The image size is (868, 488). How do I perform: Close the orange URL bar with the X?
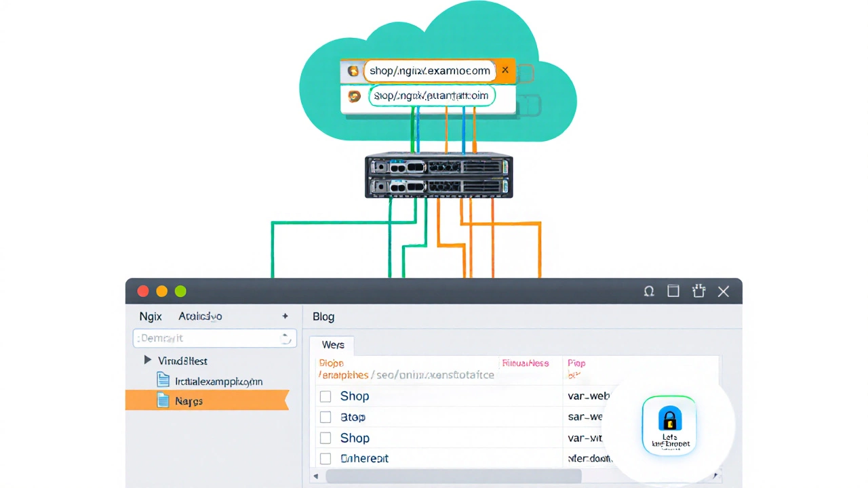coord(505,70)
